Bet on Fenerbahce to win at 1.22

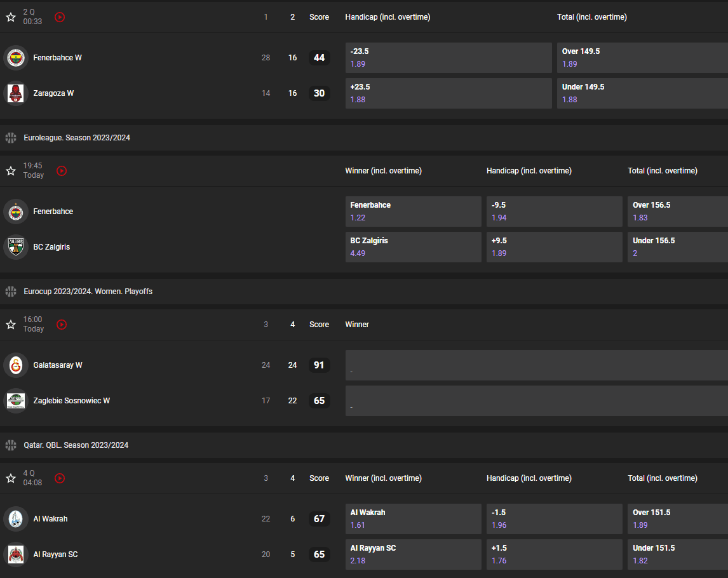coord(413,212)
